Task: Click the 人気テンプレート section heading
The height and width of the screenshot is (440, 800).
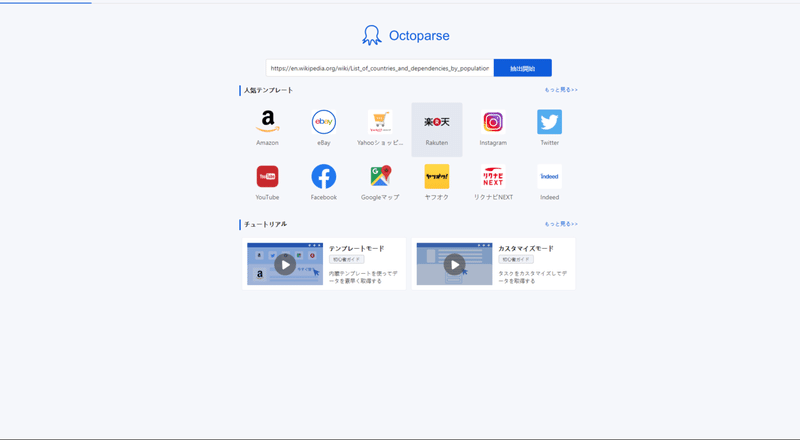Action: coord(268,90)
